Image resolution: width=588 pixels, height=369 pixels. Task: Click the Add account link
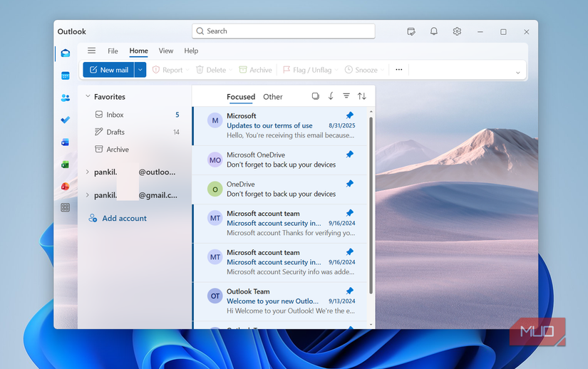tap(118, 218)
